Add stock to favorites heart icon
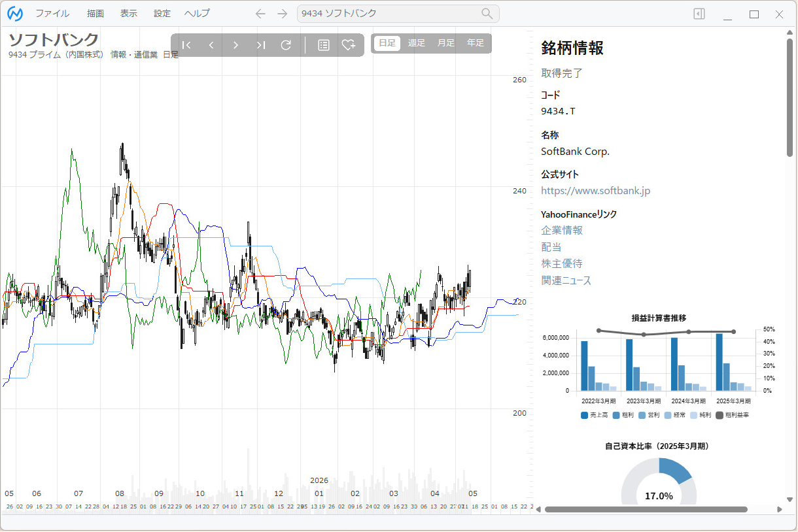 [x=349, y=45]
